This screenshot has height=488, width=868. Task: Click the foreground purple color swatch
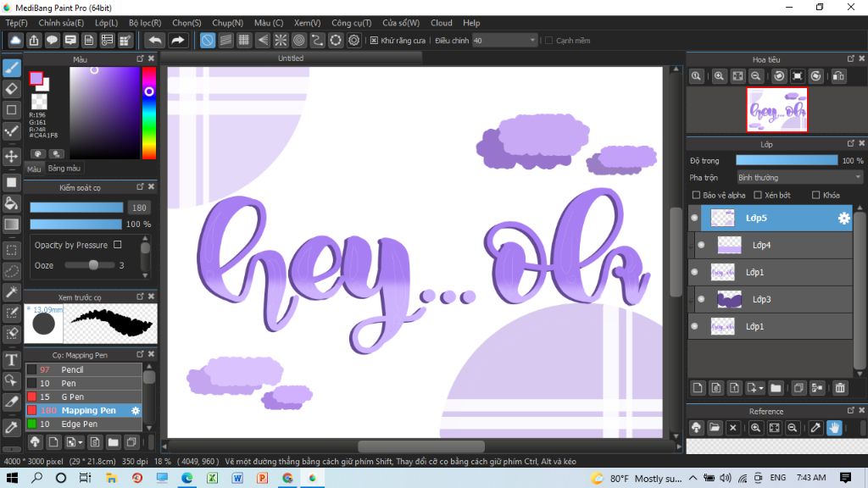click(36, 78)
